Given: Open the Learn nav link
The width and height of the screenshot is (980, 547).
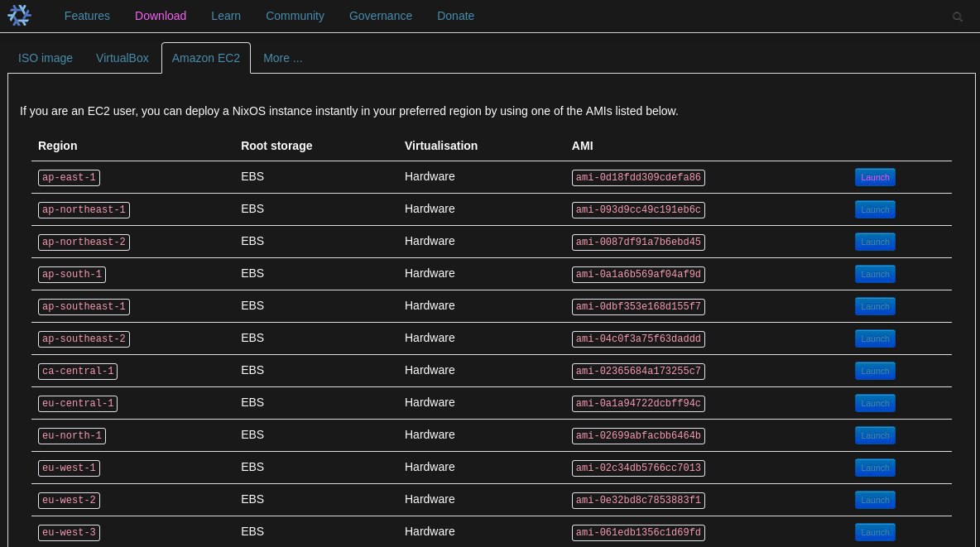Looking at the screenshot, I should (226, 17).
